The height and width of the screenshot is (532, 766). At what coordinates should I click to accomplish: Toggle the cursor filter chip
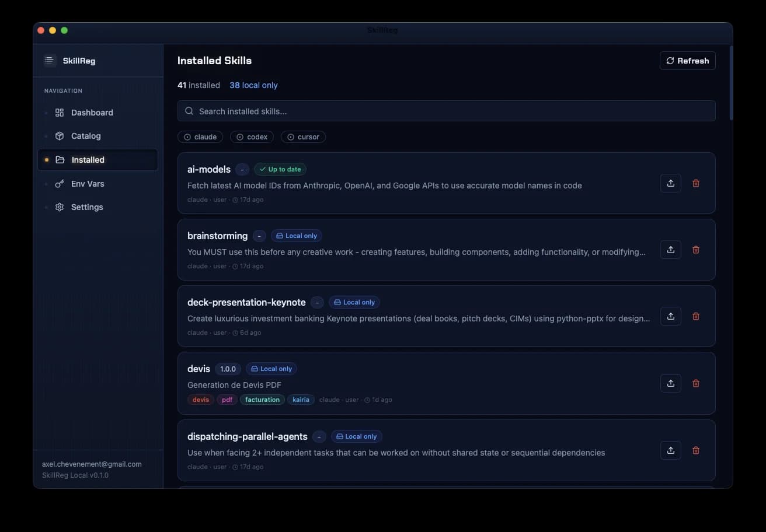pos(303,136)
